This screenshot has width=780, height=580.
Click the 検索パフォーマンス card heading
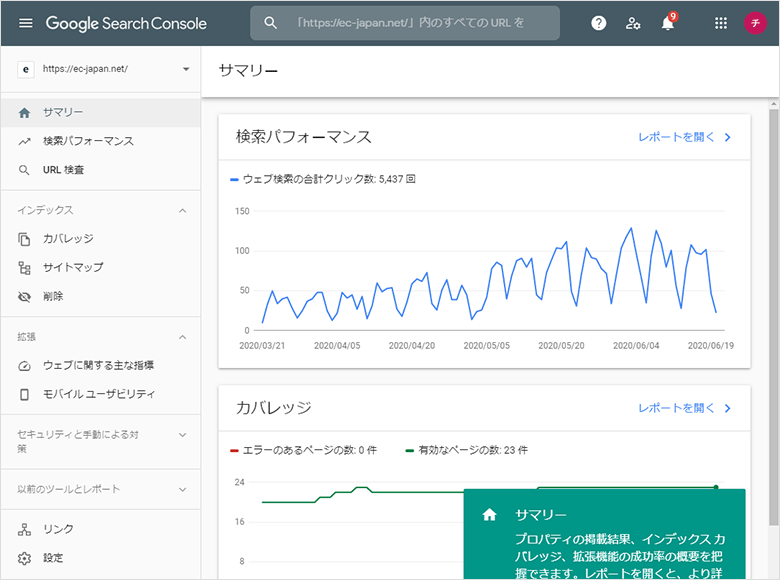point(303,137)
